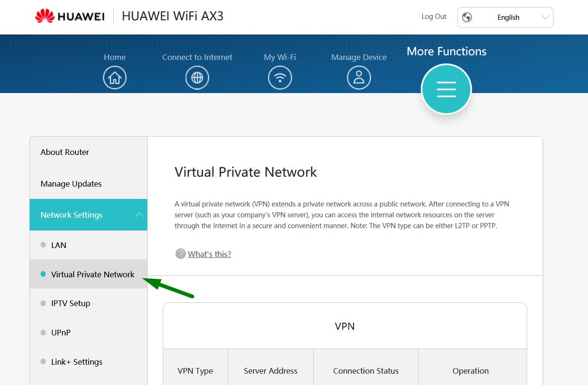Click the Huawei logo

[x=69, y=17]
